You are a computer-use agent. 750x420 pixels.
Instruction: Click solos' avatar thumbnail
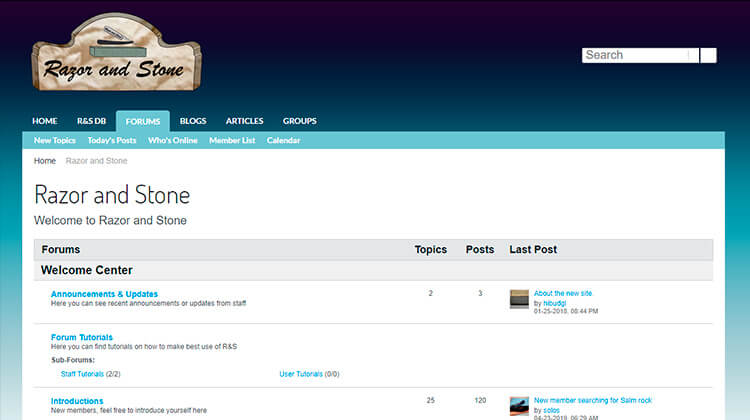[519, 406]
